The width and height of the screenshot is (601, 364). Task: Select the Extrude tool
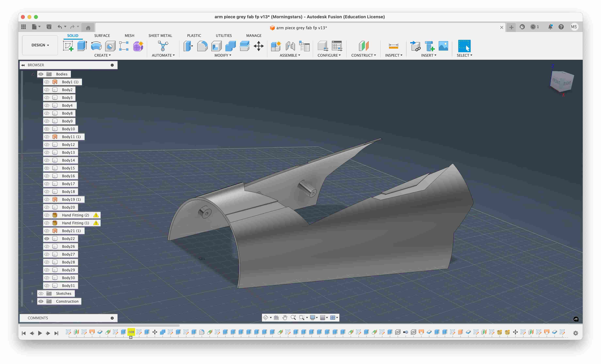(82, 46)
